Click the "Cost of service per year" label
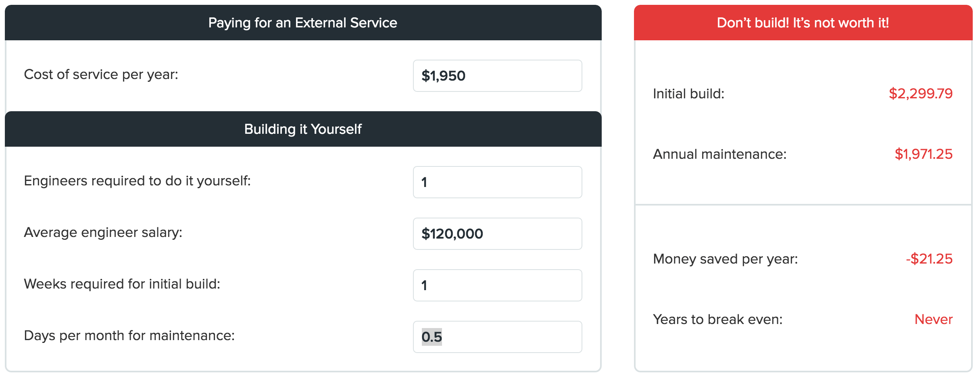The height and width of the screenshot is (378, 980). pyautogui.click(x=101, y=75)
